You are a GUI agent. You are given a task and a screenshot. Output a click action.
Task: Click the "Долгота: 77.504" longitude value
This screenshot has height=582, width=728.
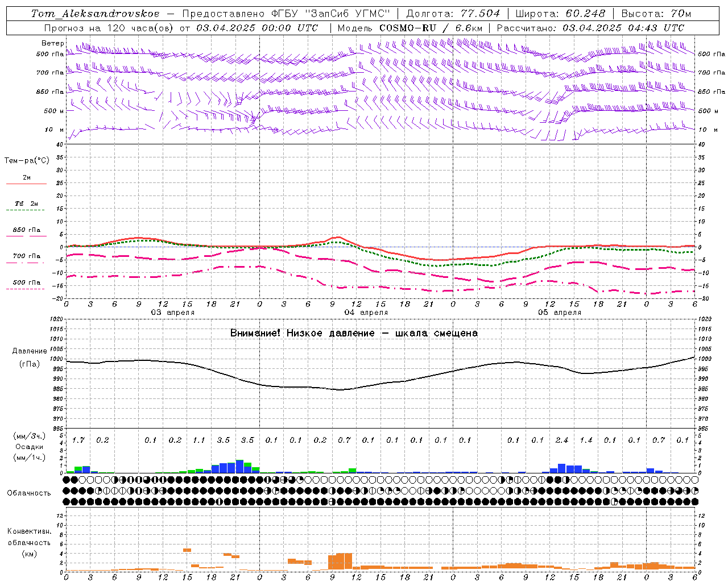click(x=453, y=14)
